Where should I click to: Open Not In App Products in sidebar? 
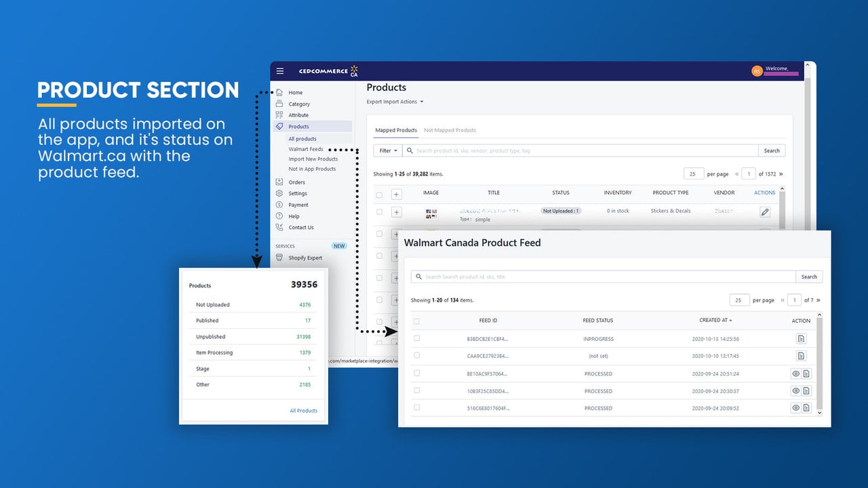click(x=312, y=169)
